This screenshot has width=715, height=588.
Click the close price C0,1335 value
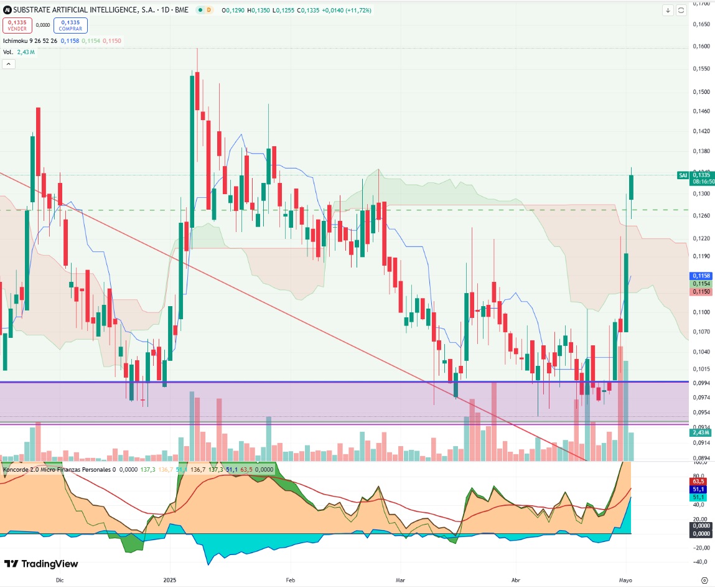[x=308, y=10]
